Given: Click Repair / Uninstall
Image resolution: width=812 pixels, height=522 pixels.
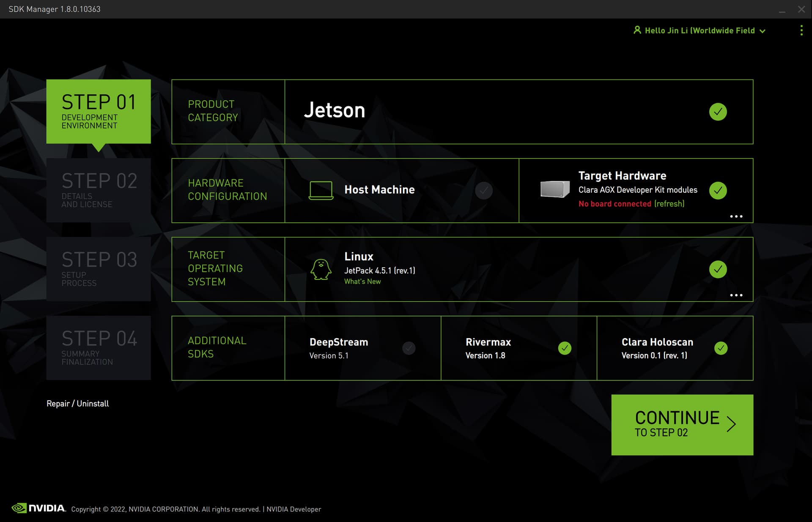Looking at the screenshot, I should (x=78, y=403).
